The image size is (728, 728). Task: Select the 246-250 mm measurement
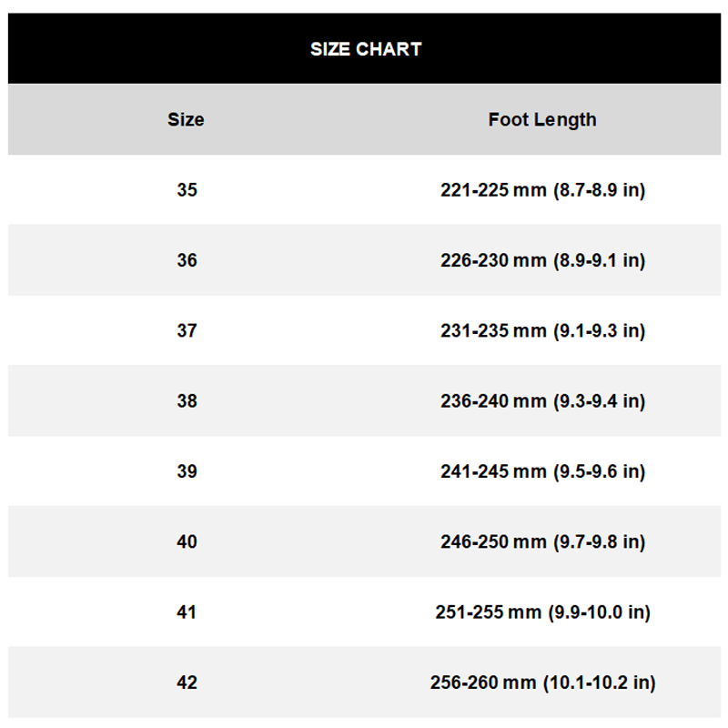pos(493,541)
